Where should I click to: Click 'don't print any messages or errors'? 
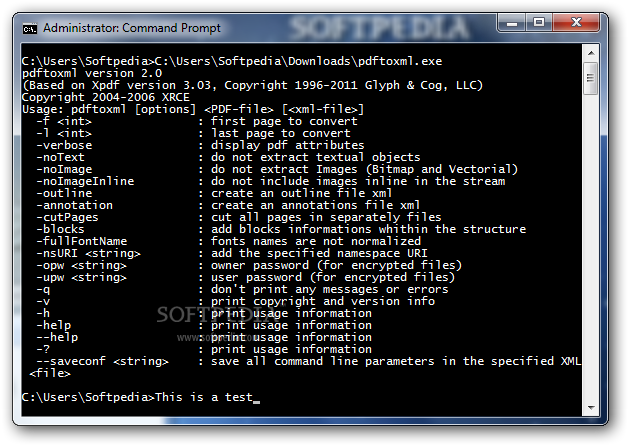pyautogui.click(x=330, y=290)
